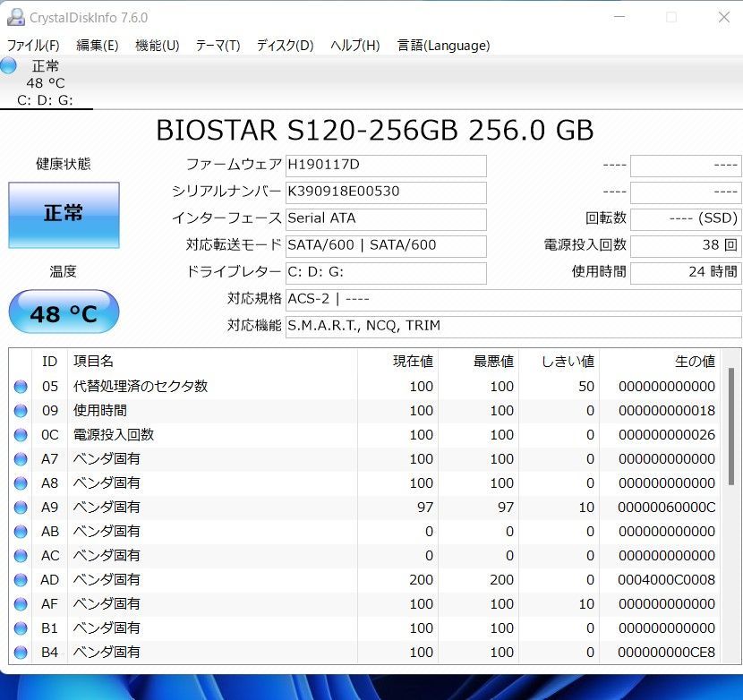Click the SATA/600 | SATA/600 transfer mode field

point(386,246)
